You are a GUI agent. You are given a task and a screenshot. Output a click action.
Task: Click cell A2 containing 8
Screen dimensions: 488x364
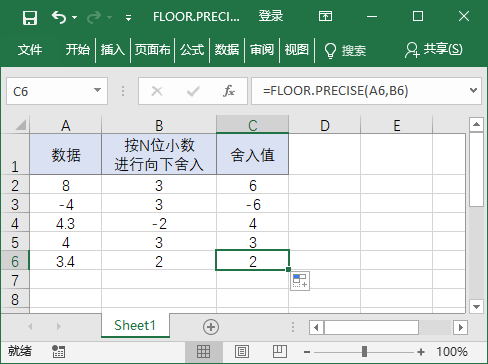66,185
